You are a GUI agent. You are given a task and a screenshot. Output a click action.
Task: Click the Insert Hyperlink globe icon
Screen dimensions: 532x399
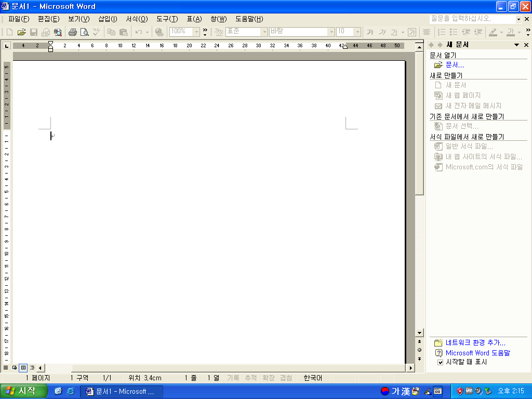[159, 32]
